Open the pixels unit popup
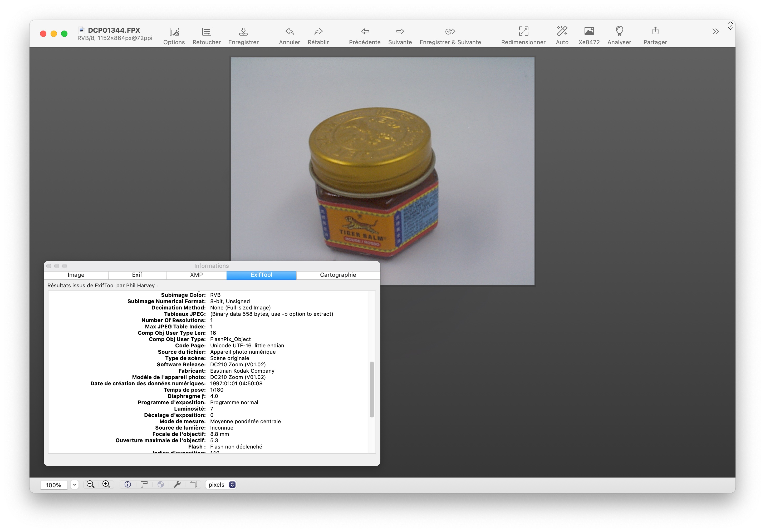765x532 pixels. tap(221, 485)
